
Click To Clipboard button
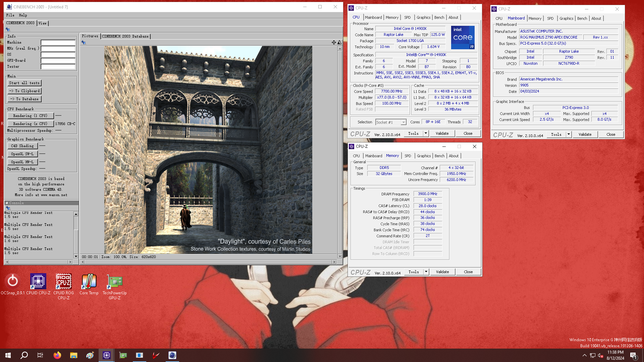pyautogui.click(x=24, y=91)
